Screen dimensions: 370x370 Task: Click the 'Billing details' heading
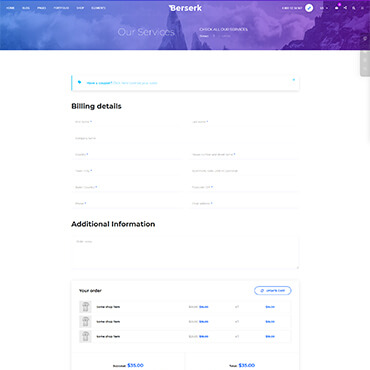96,106
